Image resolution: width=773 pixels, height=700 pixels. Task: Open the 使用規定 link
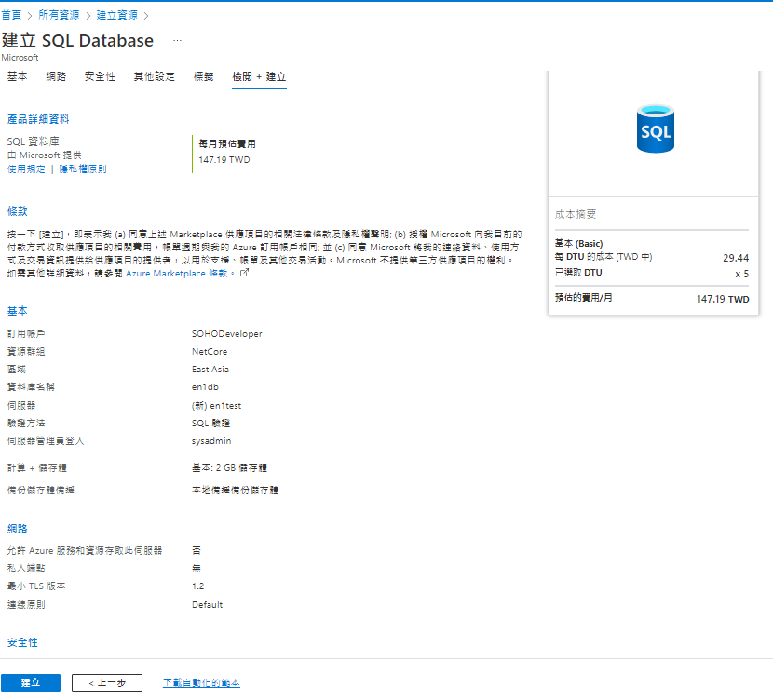click(26, 169)
